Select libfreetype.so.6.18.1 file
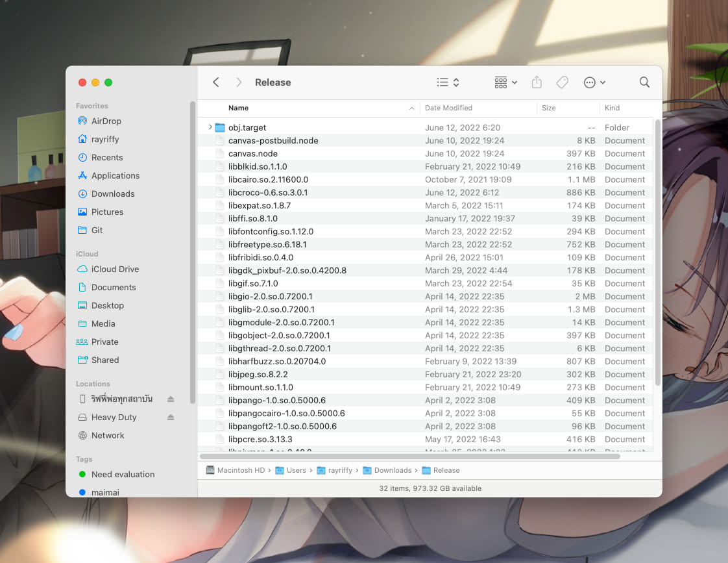This screenshot has width=728, height=563. pyautogui.click(x=425, y=244)
